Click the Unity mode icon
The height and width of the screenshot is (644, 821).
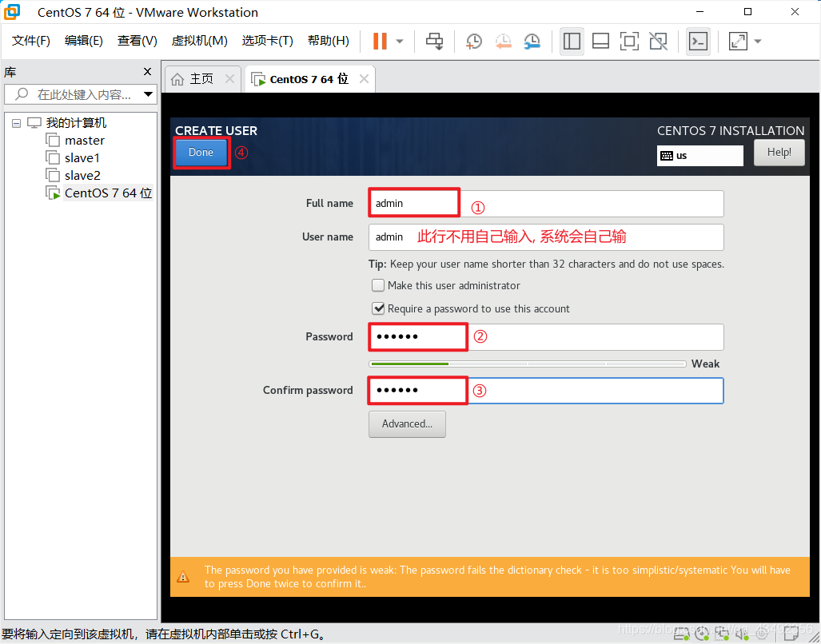[x=658, y=41]
